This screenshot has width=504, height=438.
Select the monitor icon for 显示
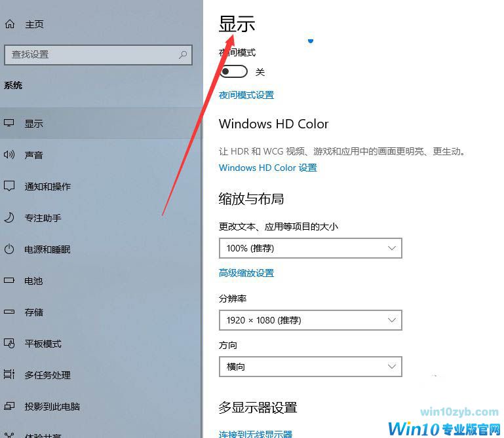click(9, 123)
